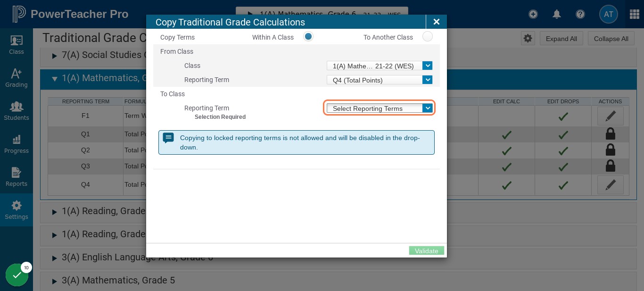The height and width of the screenshot is (291, 644).
Task: Click the lock icon in Q2 row
Action: click(x=610, y=150)
